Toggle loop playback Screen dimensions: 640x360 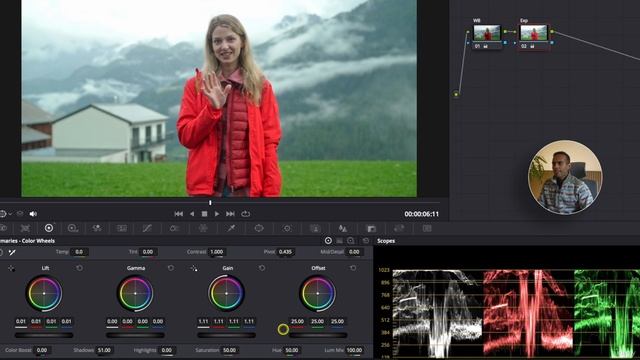click(x=245, y=214)
